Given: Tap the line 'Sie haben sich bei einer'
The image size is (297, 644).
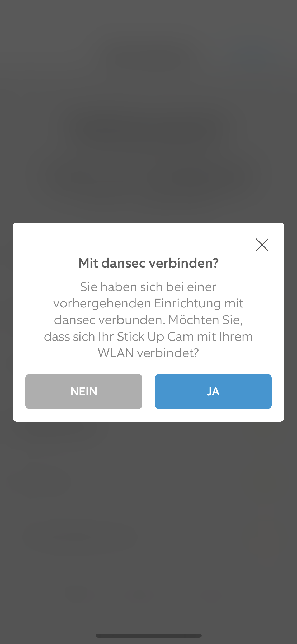Looking at the screenshot, I should coord(148,287).
